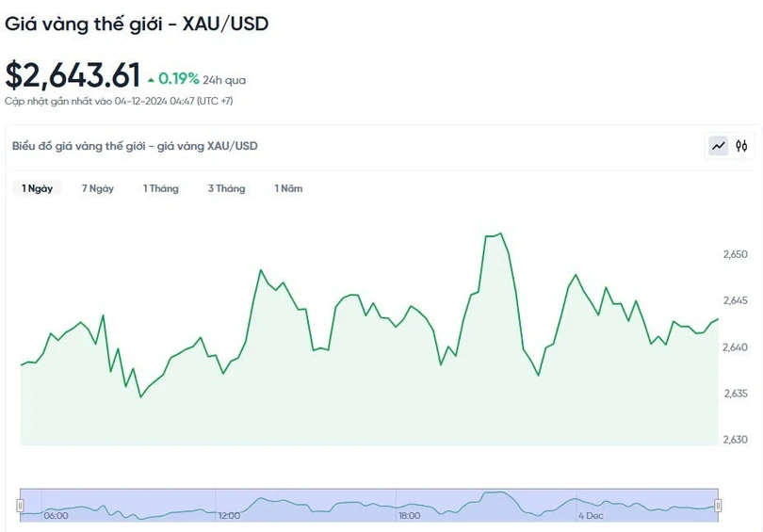
Task: Select the 7 Ngày time range
Action: pyautogui.click(x=98, y=188)
